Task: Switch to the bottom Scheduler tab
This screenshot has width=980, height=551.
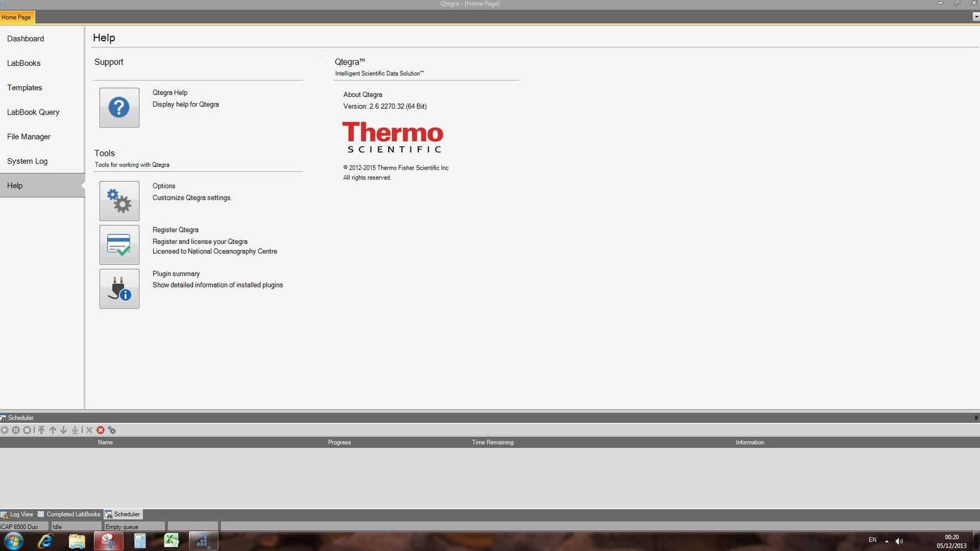Action: pyautogui.click(x=122, y=514)
